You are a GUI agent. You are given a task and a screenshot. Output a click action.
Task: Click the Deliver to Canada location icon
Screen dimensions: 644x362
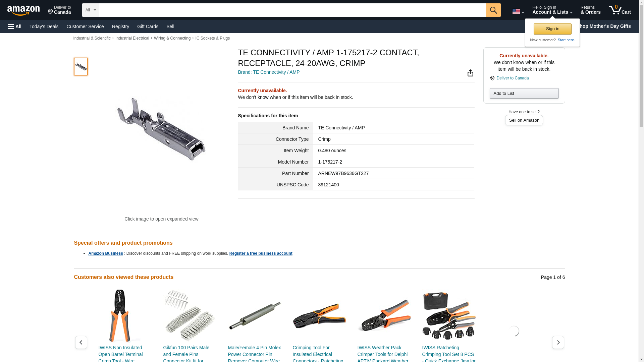point(492,78)
